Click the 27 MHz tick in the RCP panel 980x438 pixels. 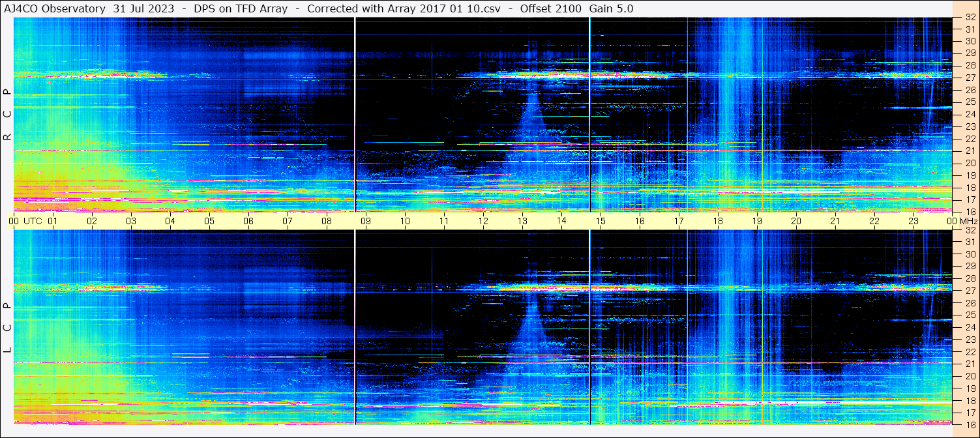(x=970, y=78)
